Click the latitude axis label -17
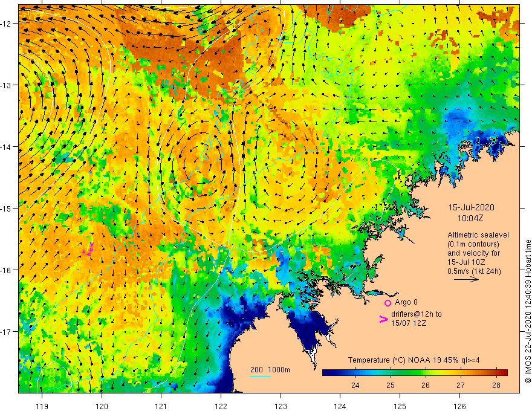This screenshot has width=532, height=411. coord(7,332)
